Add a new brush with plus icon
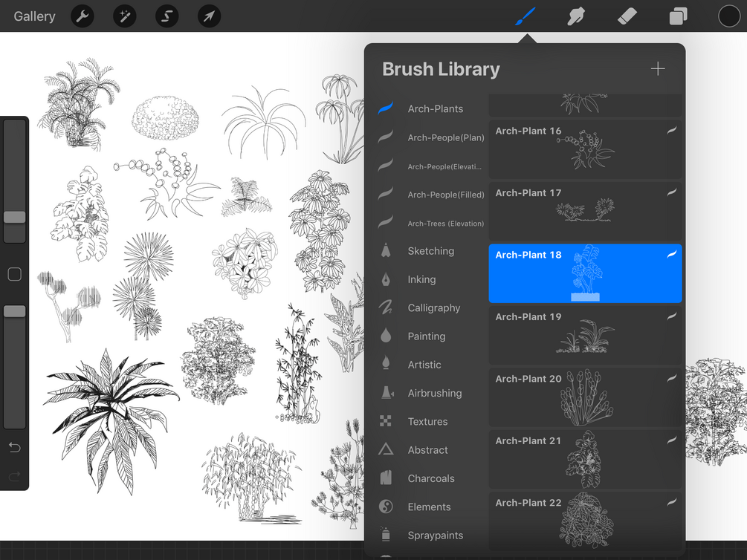 click(x=658, y=69)
